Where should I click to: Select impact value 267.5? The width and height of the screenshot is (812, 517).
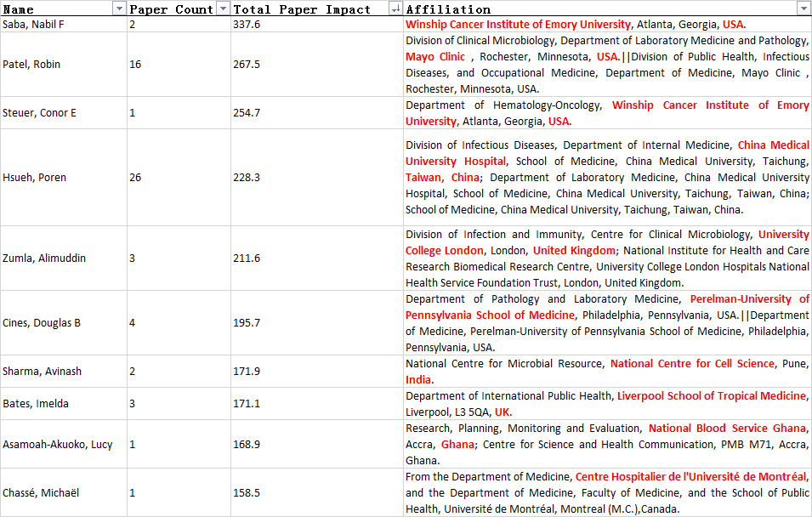(x=317, y=65)
